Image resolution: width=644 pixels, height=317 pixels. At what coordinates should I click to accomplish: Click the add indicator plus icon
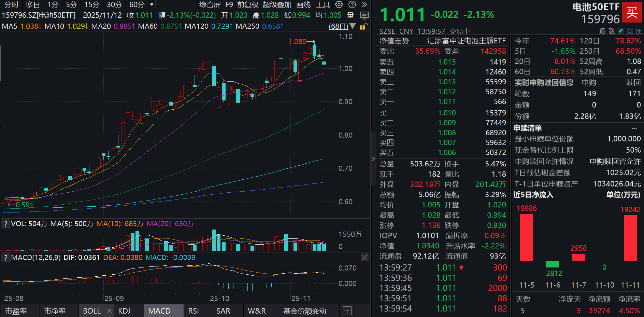[347, 311]
